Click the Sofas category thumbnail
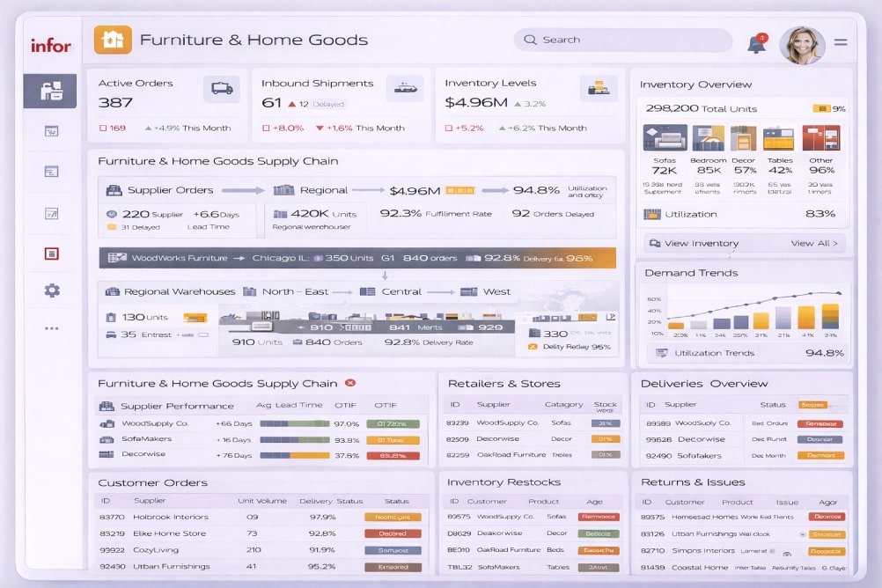The height and width of the screenshot is (588, 882). coord(665,138)
